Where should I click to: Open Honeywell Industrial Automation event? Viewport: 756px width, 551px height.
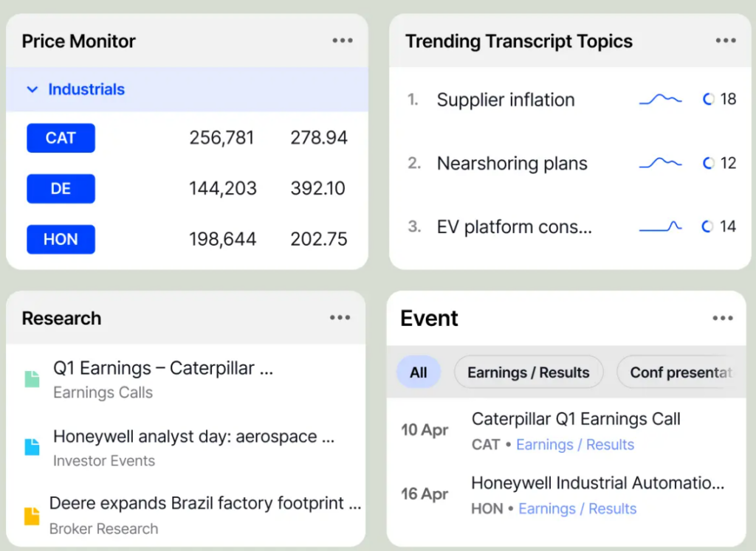tap(597, 482)
